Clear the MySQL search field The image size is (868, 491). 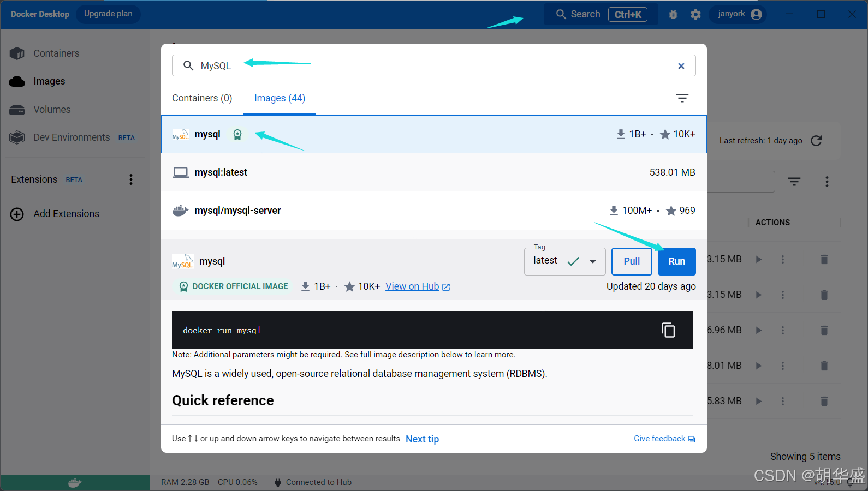(x=681, y=66)
